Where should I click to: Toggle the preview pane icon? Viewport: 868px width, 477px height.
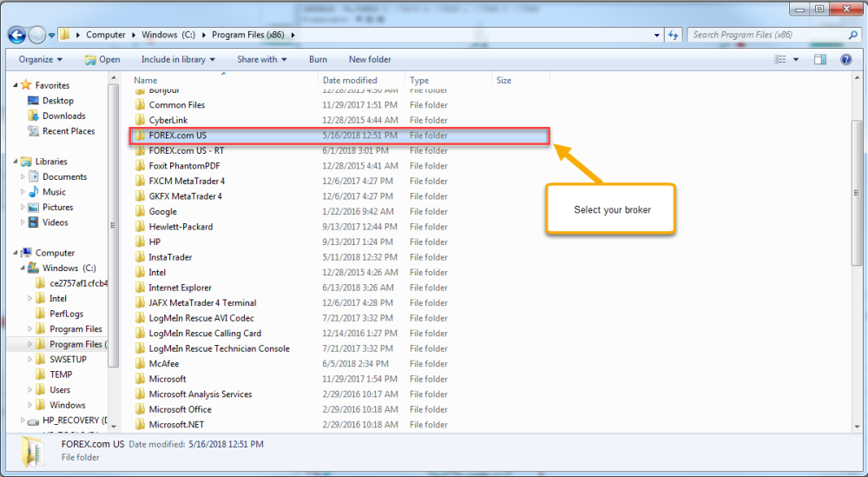pyautogui.click(x=820, y=59)
